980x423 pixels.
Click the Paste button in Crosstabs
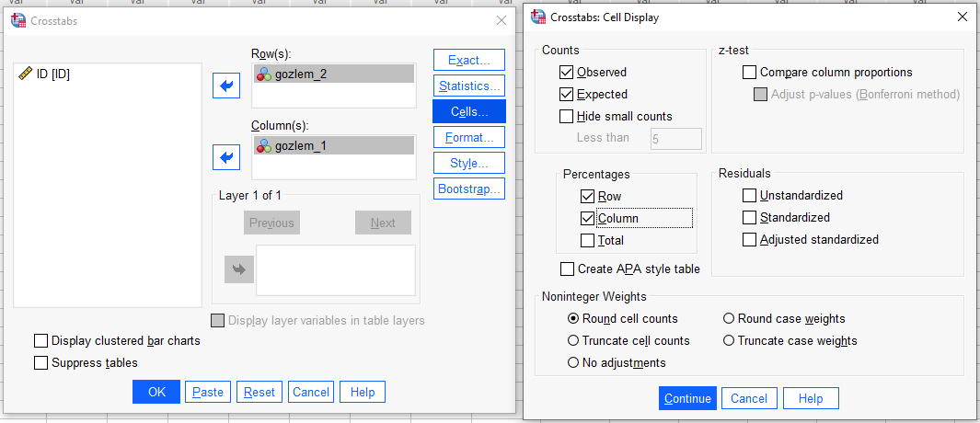click(207, 392)
